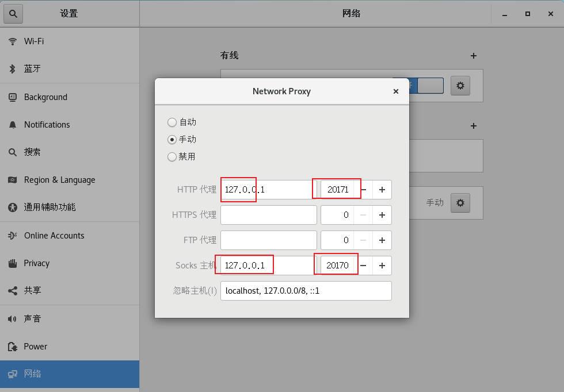Screen dimensions: 564x392
Task: Add a wired connection with 有线 plus
Action: (x=473, y=56)
